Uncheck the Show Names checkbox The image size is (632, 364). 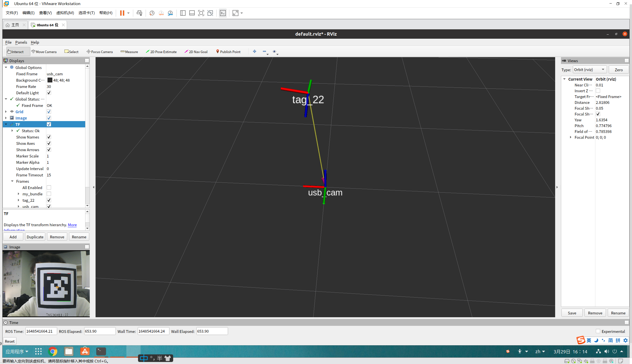(x=49, y=137)
